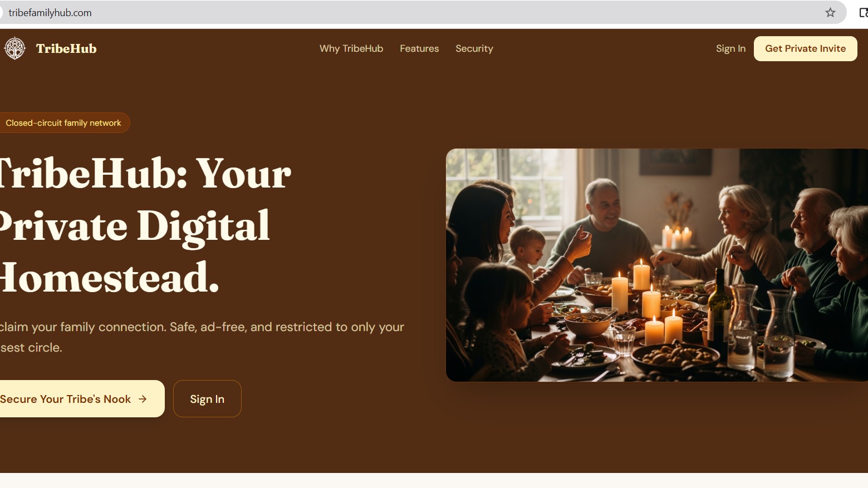Click the 'TribeHub: Your' headline line
The width and height of the screenshot is (868, 488).
pos(145,173)
